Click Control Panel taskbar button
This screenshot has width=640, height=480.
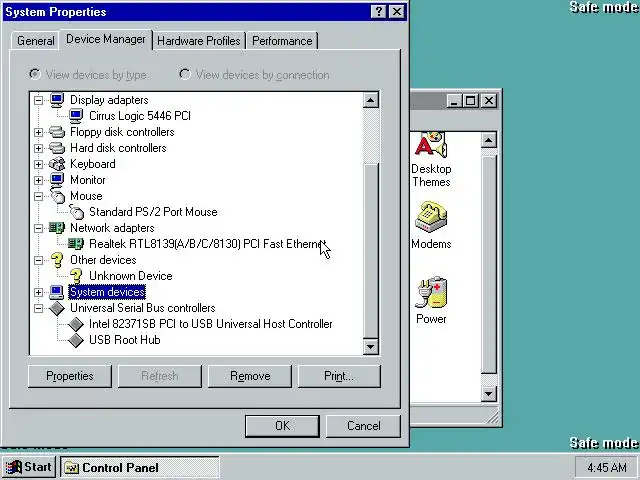point(140,467)
